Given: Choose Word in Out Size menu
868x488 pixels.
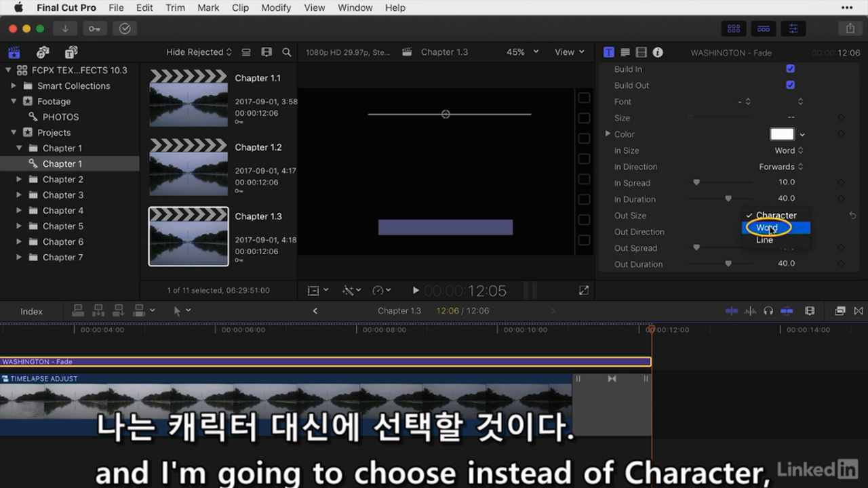Looking at the screenshot, I should [776, 228].
